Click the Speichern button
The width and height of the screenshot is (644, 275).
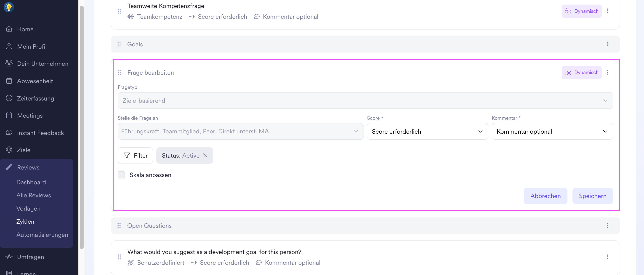click(x=592, y=196)
